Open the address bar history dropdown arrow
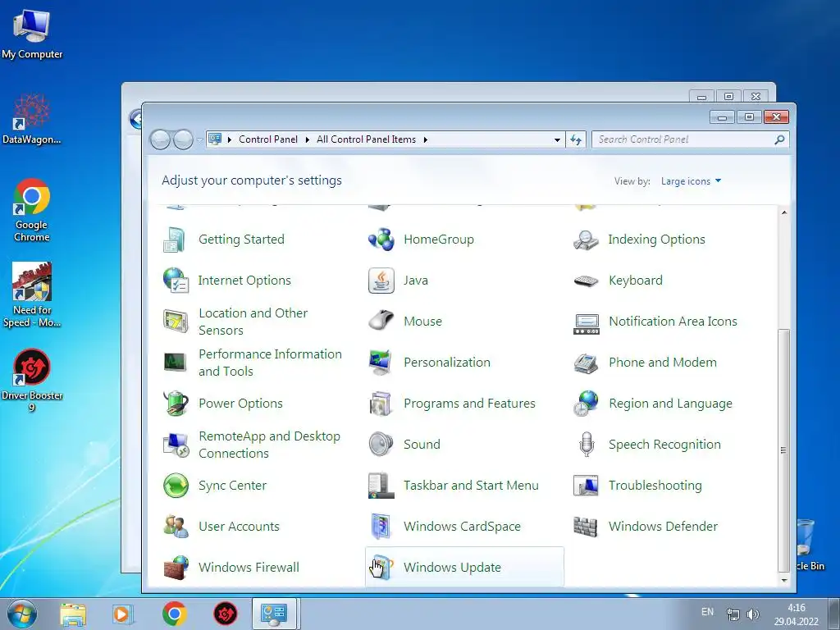Image resolution: width=840 pixels, height=630 pixels. pos(557,139)
